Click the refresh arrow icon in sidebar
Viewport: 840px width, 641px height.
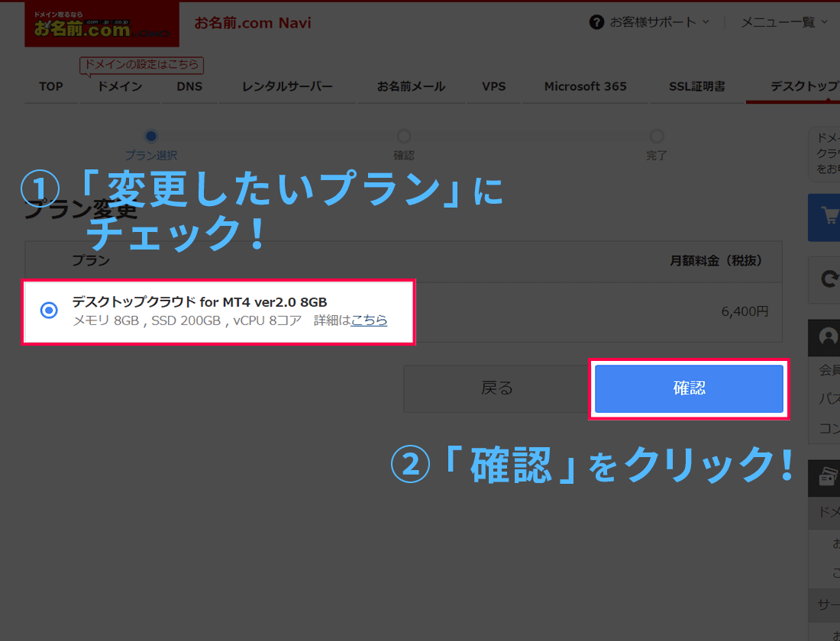829,279
